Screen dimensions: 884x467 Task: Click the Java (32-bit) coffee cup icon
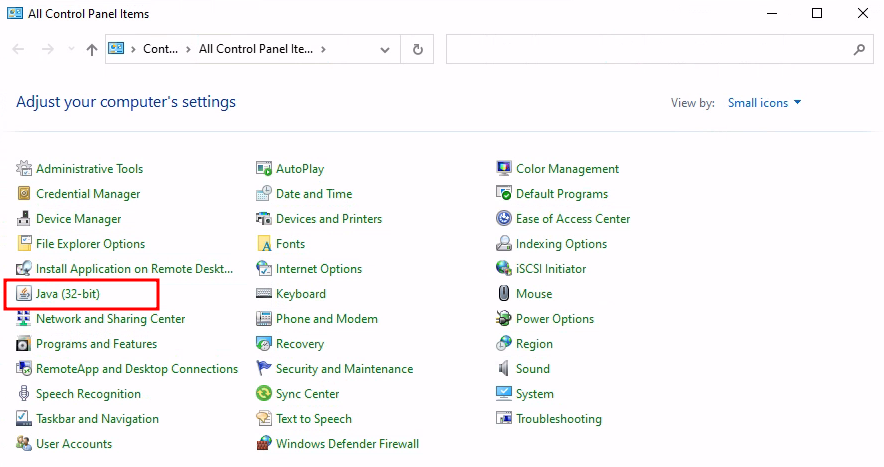coord(24,294)
